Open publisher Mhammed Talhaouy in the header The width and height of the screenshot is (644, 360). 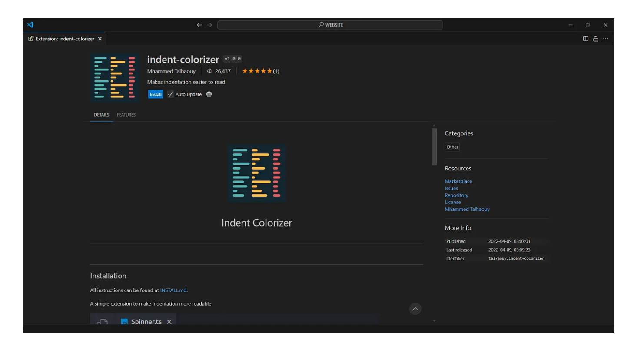click(171, 71)
